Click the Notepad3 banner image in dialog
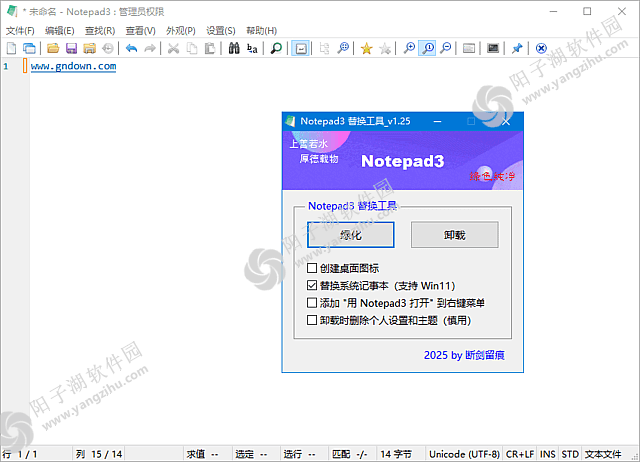The height and width of the screenshot is (462, 640). coord(402,160)
